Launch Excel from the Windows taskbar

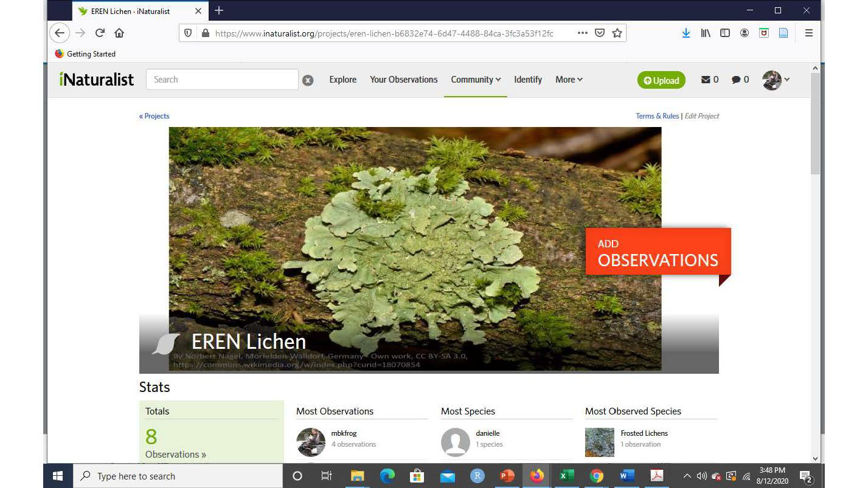(x=566, y=476)
